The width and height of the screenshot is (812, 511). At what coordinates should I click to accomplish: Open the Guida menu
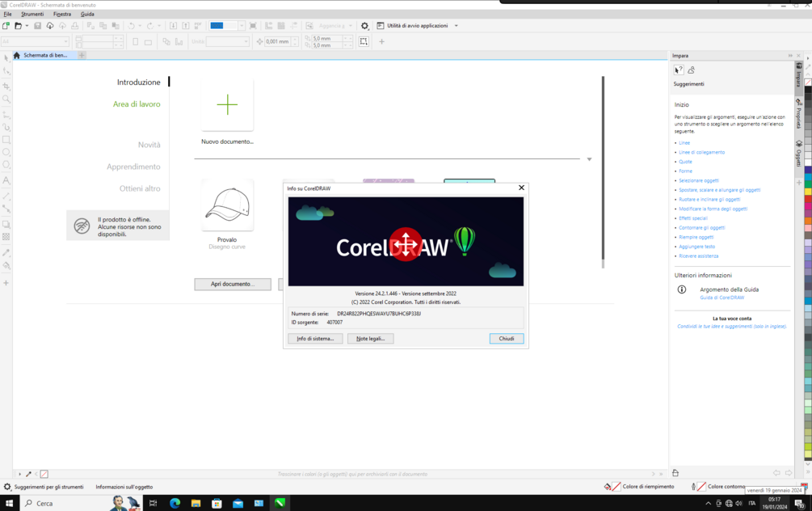tap(87, 14)
